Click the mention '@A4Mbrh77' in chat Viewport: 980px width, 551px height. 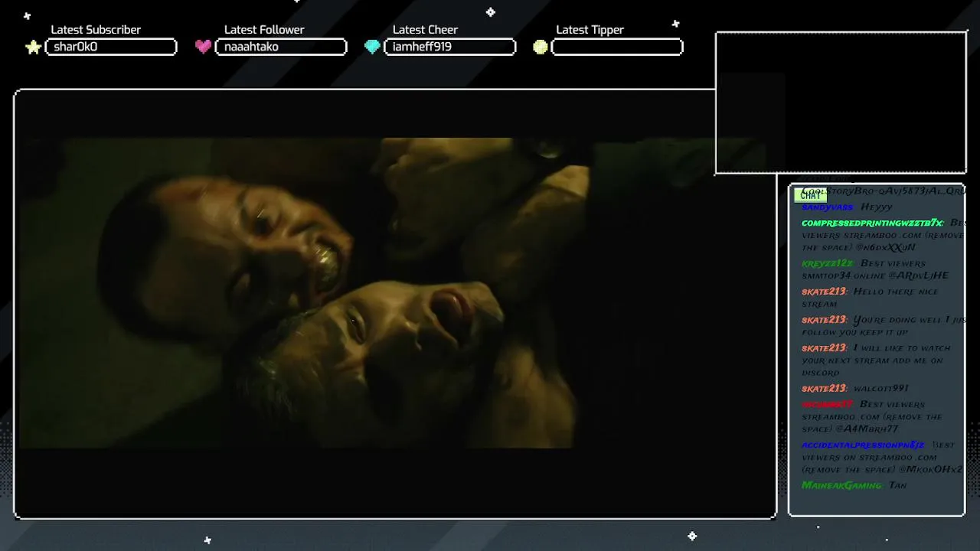tap(867, 429)
